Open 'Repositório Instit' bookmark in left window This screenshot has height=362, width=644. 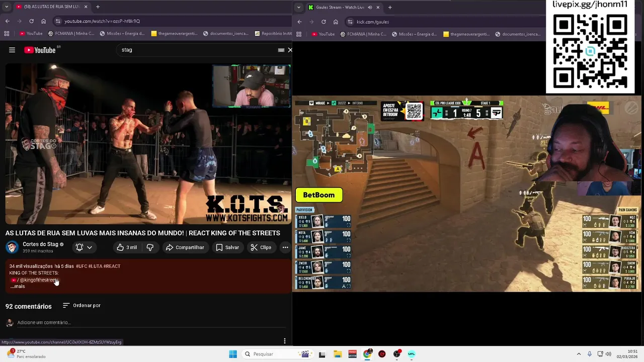click(273, 34)
